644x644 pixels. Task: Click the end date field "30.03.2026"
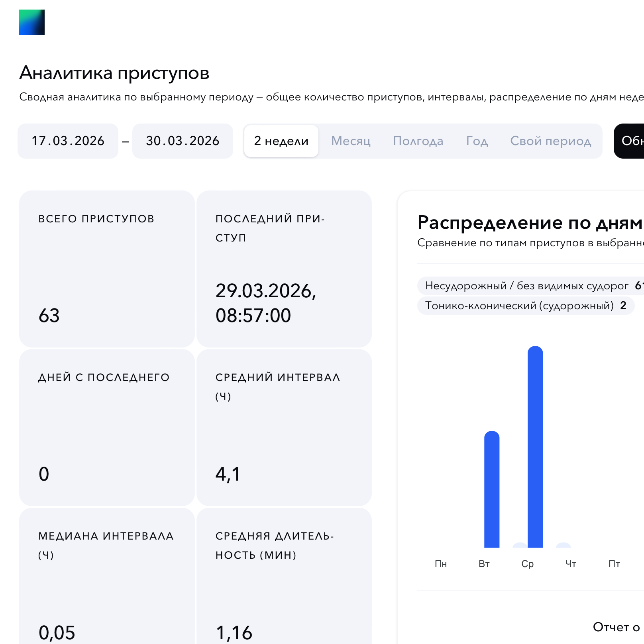pos(183,141)
